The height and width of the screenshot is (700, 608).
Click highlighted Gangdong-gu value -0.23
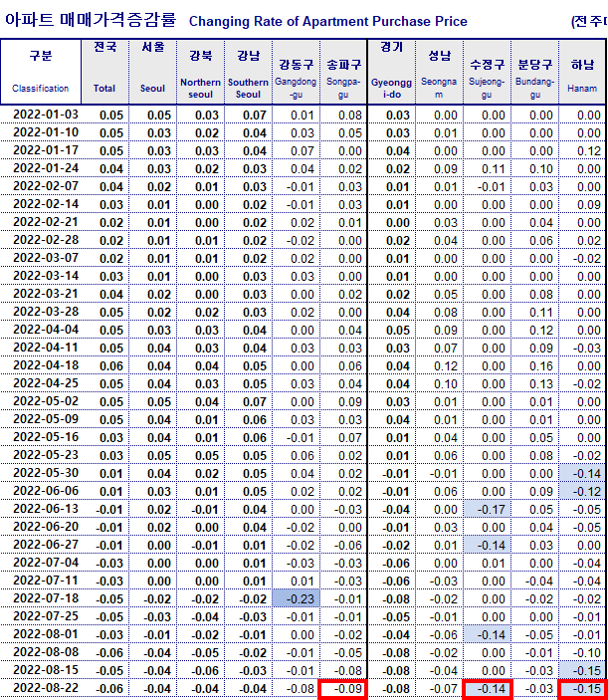[297, 598]
